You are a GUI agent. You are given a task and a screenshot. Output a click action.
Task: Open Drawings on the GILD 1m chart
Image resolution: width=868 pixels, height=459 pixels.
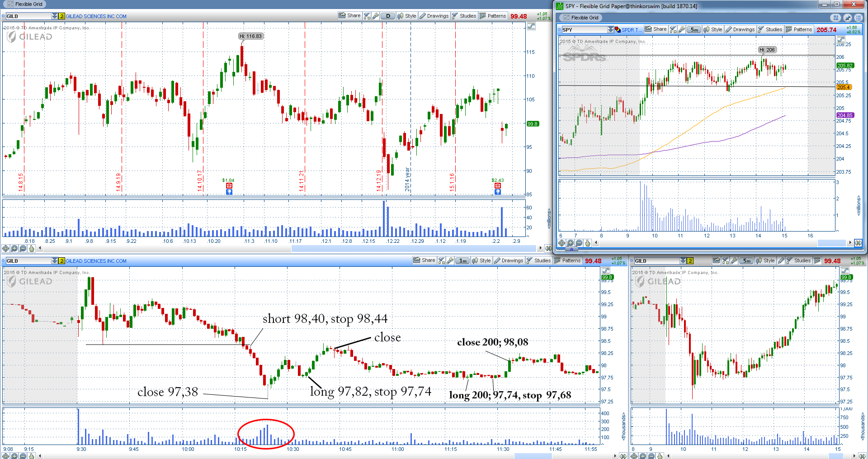click(x=509, y=260)
